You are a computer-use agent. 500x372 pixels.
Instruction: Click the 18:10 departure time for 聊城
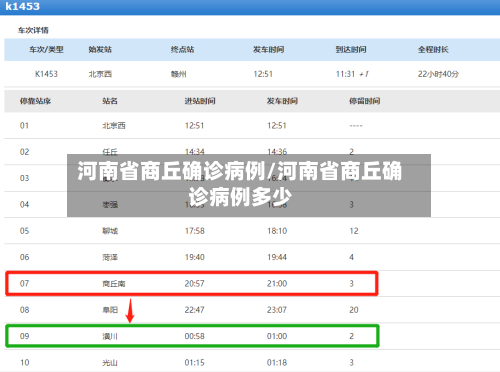(x=277, y=231)
